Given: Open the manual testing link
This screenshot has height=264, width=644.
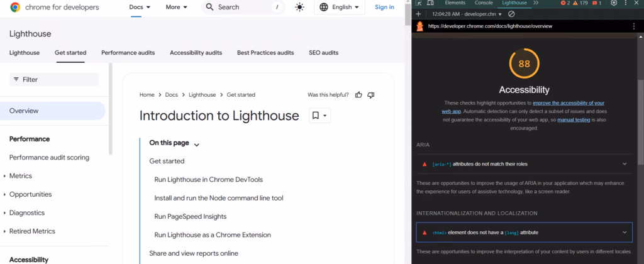Looking at the screenshot, I should tap(574, 119).
